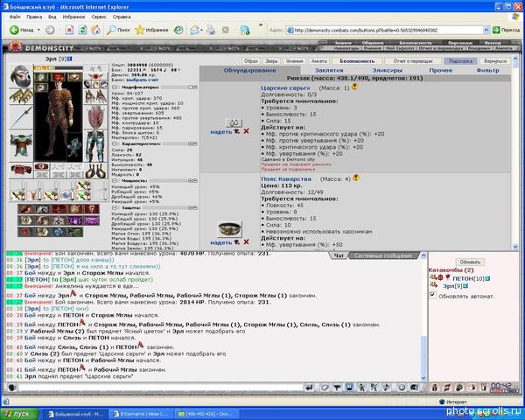The image size is (525, 420).
Task: Click the equipped leg armor slot
Action: point(96,145)
